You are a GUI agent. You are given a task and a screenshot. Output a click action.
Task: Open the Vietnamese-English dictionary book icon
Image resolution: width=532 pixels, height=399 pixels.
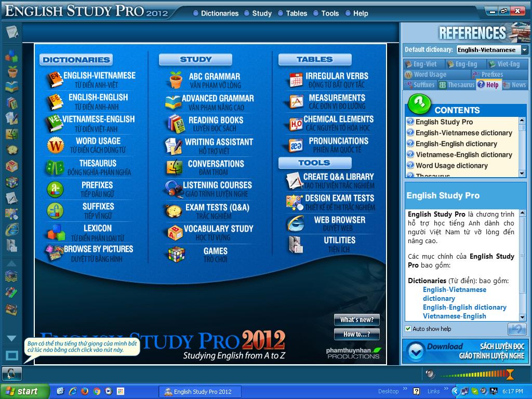[x=54, y=123]
